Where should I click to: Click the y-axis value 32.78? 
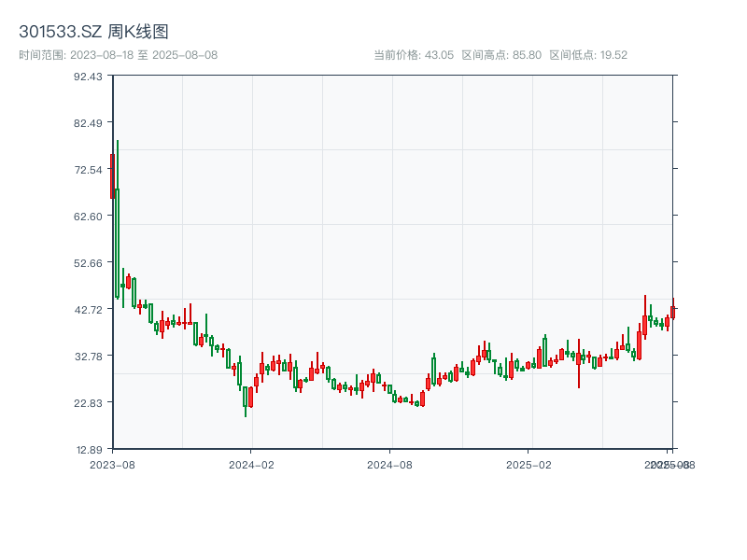point(88,357)
